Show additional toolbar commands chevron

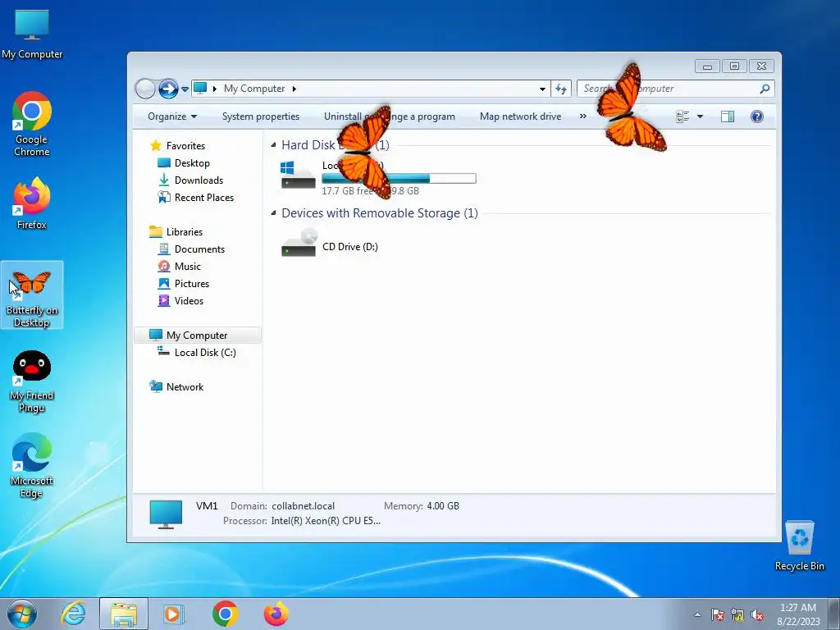(583, 116)
